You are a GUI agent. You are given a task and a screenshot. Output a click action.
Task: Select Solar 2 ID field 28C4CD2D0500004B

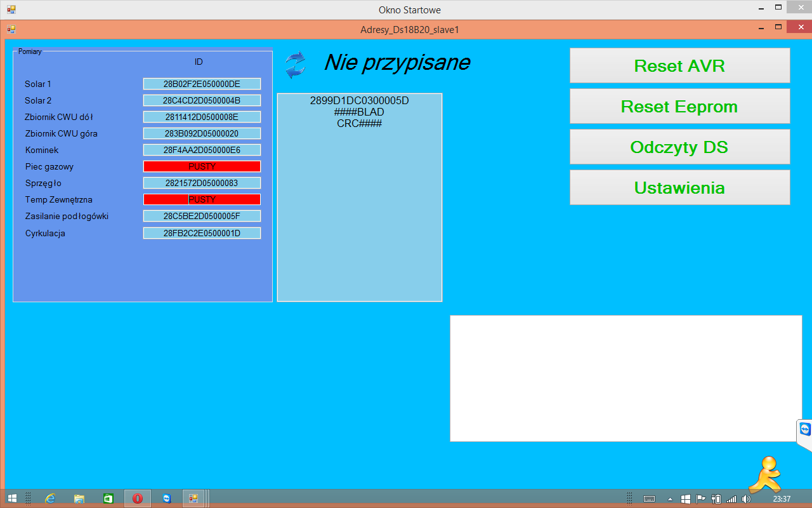tap(202, 100)
